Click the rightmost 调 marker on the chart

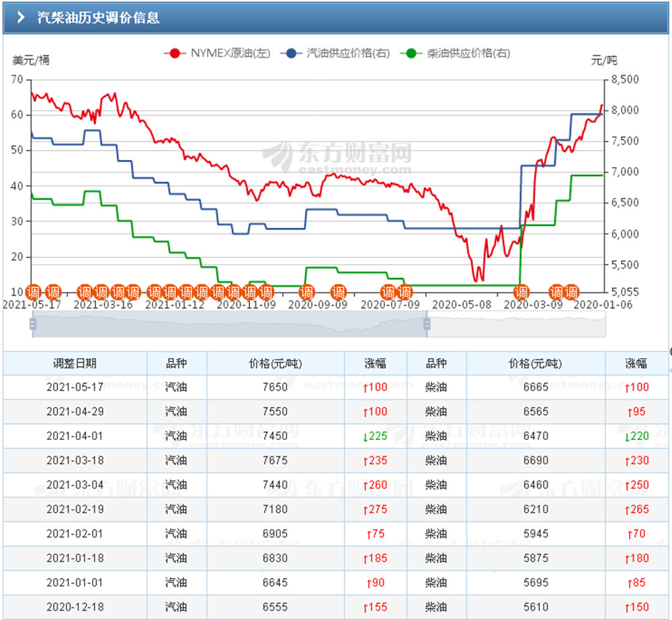pyautogui.click(x=571, y=293)
